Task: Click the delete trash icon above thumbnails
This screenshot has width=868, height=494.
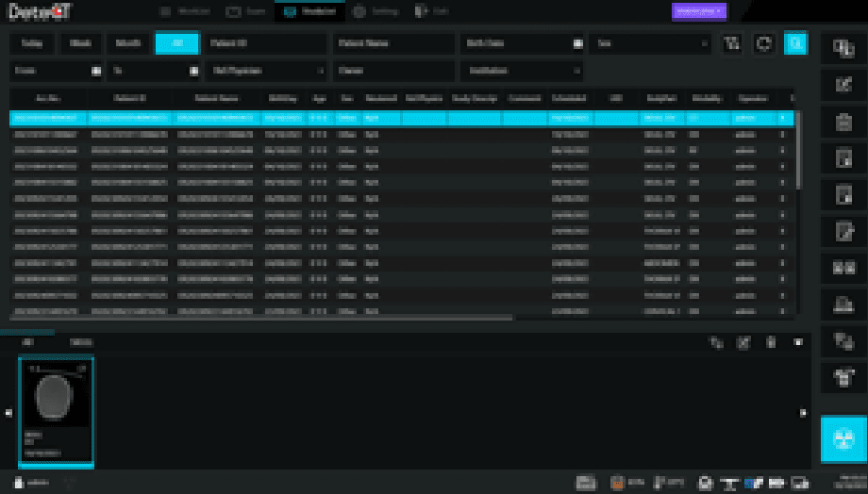Action: pos(771,342)
